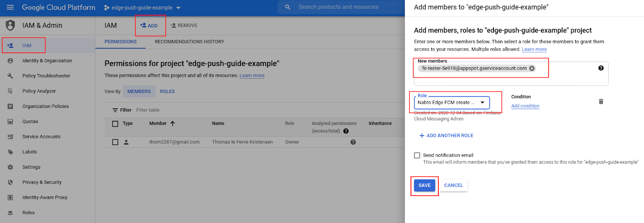Enable Send notification email checkbox

(x=417, y=155)
